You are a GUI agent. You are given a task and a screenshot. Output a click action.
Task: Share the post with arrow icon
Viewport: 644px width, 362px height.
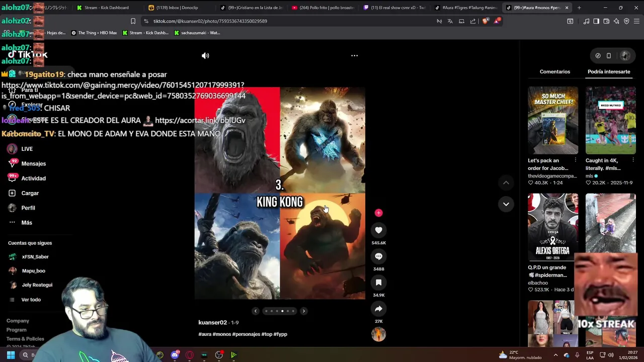[x=379, y=309]
